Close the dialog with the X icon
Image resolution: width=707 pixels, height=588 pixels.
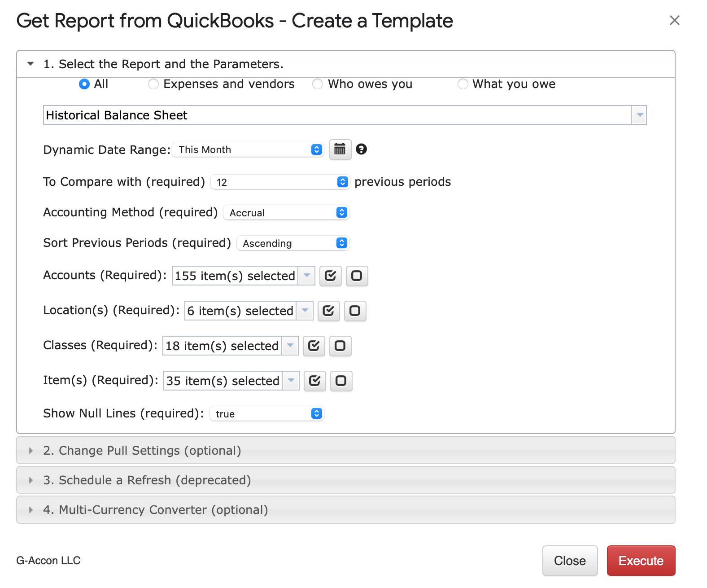[674, 20]
